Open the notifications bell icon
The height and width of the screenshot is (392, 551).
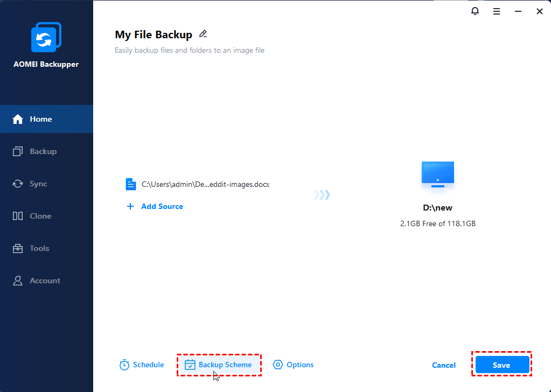click(x=475, y=11)
